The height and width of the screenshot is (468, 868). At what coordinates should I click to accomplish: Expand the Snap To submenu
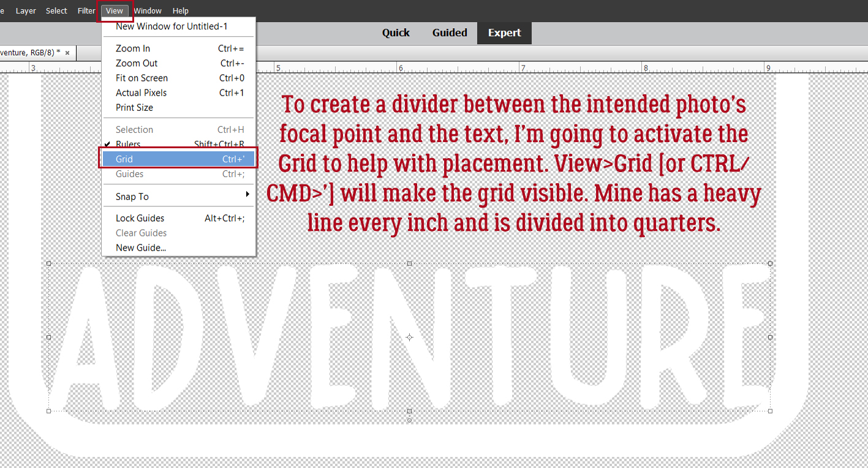[179, 196]
